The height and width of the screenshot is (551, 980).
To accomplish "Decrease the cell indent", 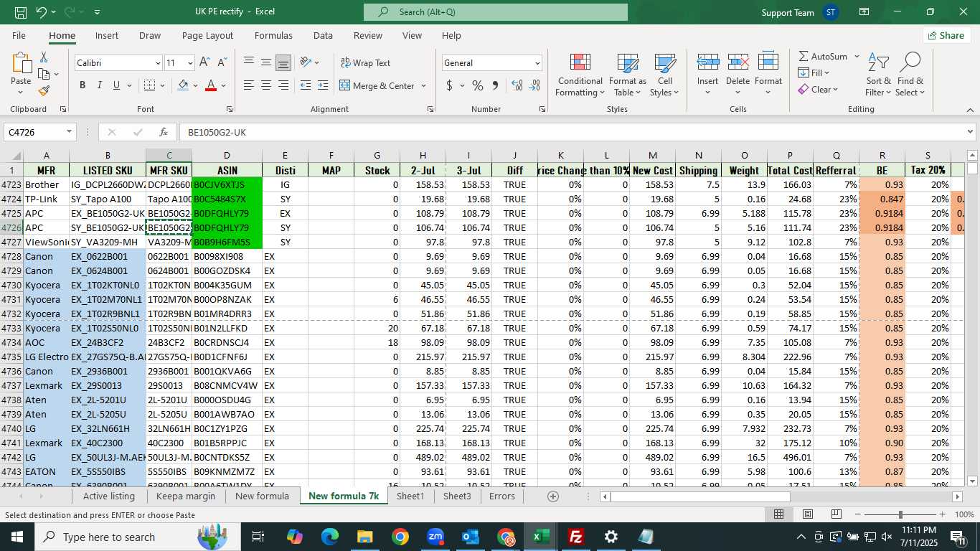I will [306, 85].
